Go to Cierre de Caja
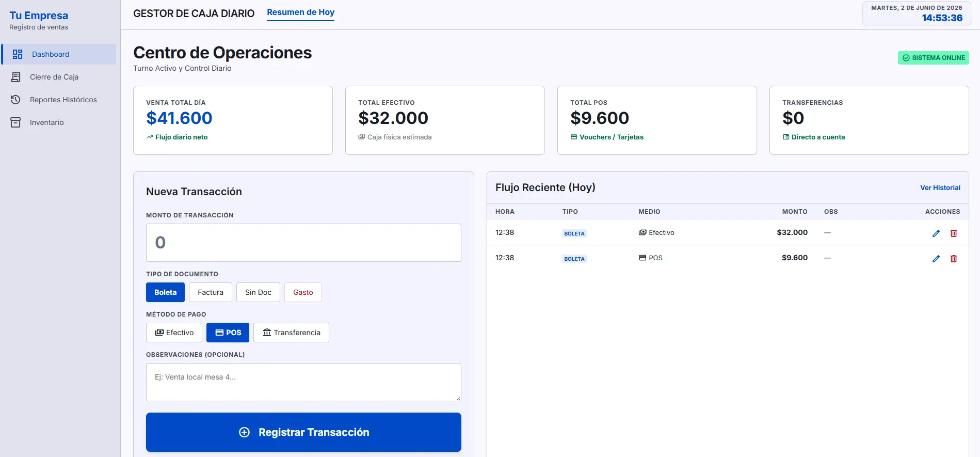 59,77
